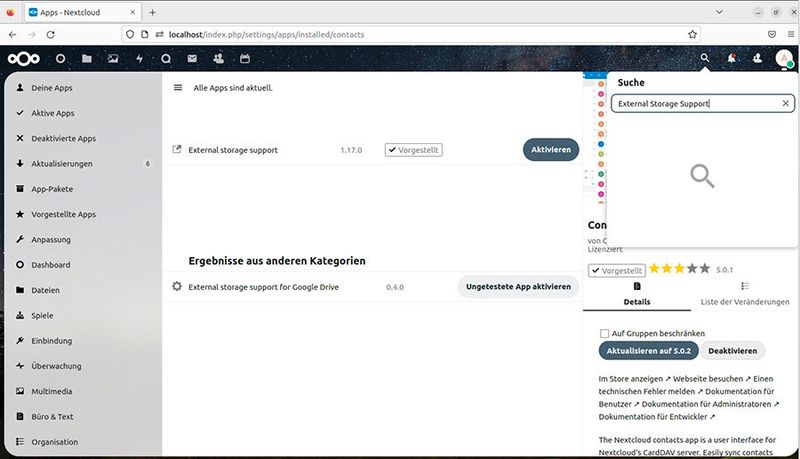Toggle the app navigation hamburger menu
Screen dimensions: 800x459
pos(178,88)
